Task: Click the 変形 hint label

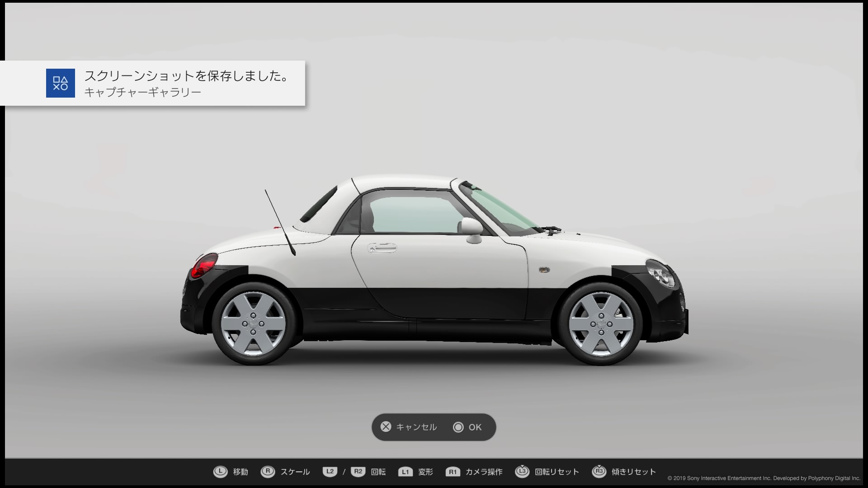Action: click(425, 472)
